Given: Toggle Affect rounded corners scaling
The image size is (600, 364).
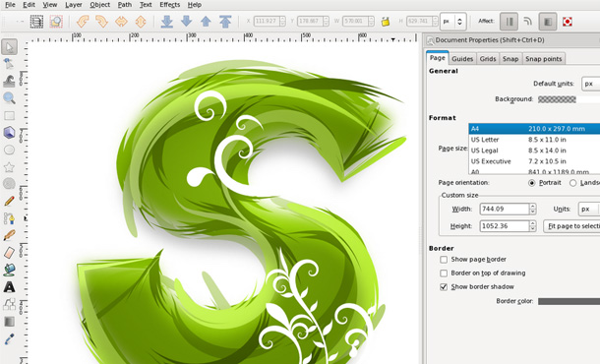Looking at the screenshot, I should (527, 22).
